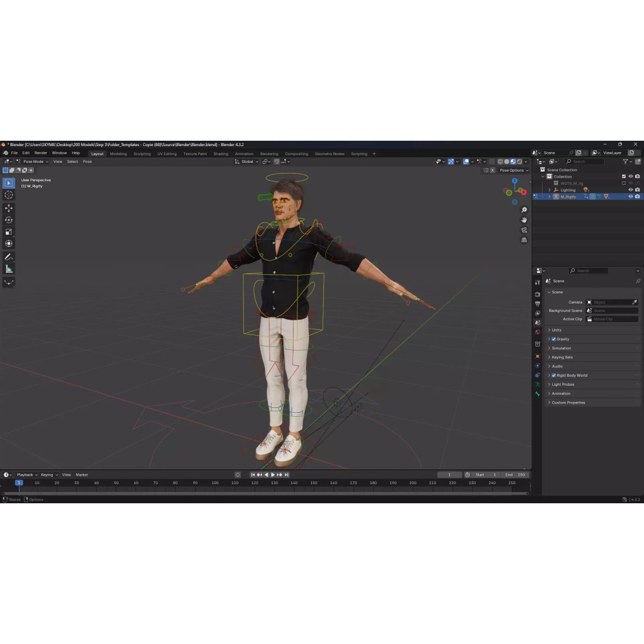Expand Lighting in outliner
The width and height of the screenshot is (644, 644).
click(x=550, y=190)
